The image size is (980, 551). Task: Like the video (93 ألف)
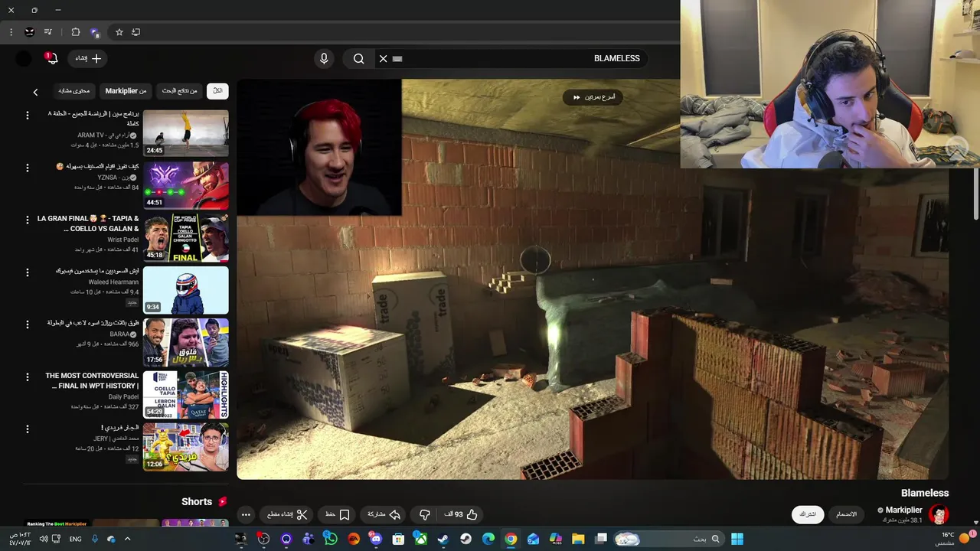tap(460, 515)
